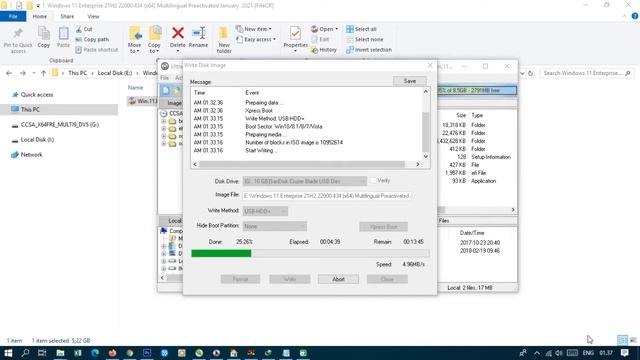
Task: Click Select all in the ribbon
Action: pyautogui.click(x=361, y=29)
